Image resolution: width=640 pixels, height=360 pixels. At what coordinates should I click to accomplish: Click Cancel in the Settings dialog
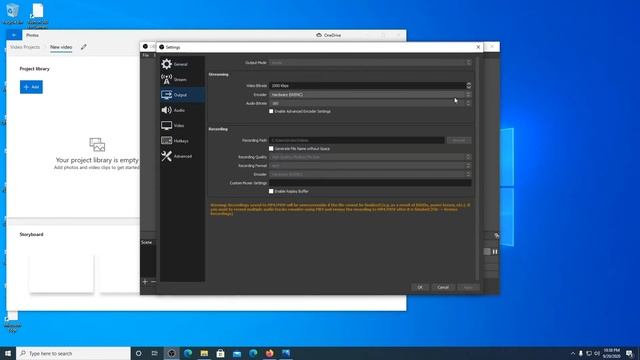point(443,287)
